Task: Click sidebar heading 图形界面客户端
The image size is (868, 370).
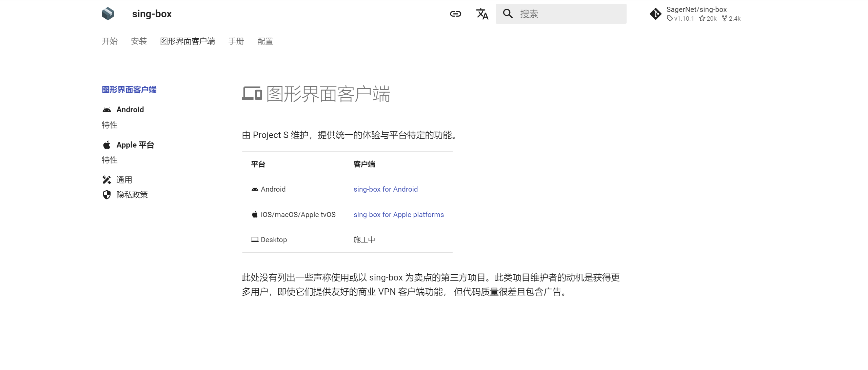Action: point(129,90)
